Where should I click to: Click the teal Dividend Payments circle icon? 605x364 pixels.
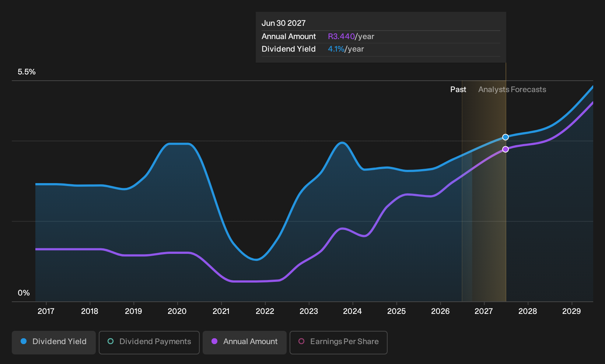click(x=111, y=342)
